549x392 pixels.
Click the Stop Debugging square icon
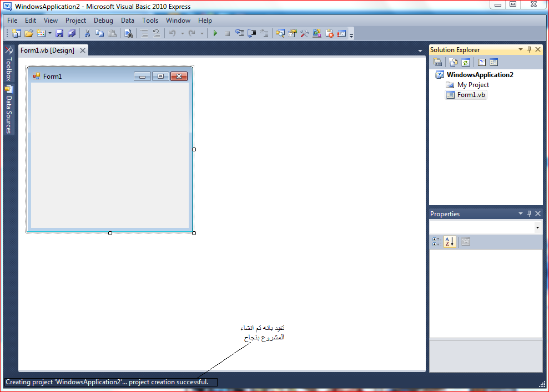[x=227, y=33]
